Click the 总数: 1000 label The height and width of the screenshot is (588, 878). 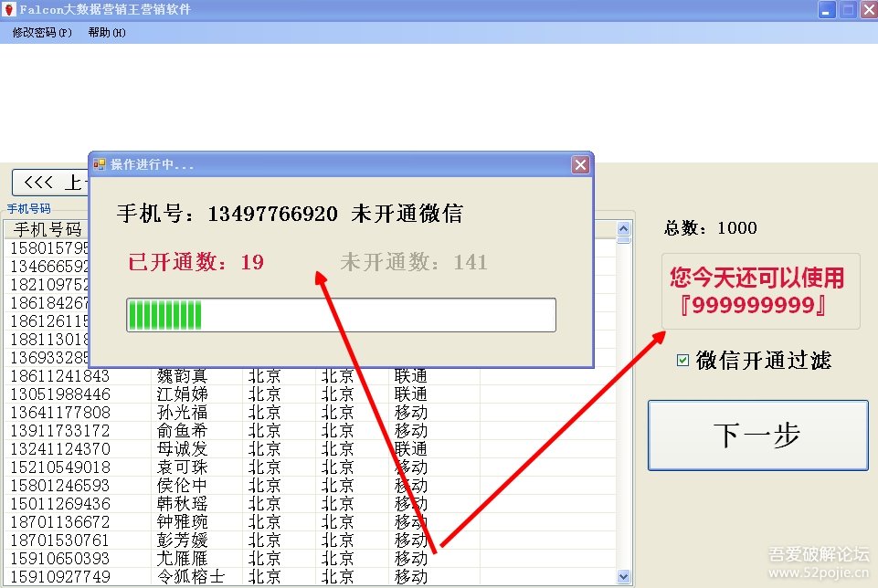tap(711, 227)
